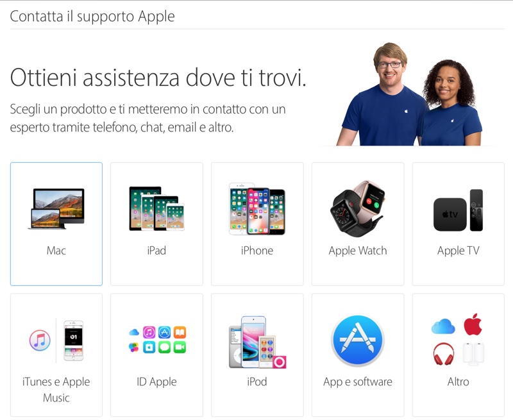Click the Apple Watch text label
This screenshot has width=513, height=420.
pos(358,251)
